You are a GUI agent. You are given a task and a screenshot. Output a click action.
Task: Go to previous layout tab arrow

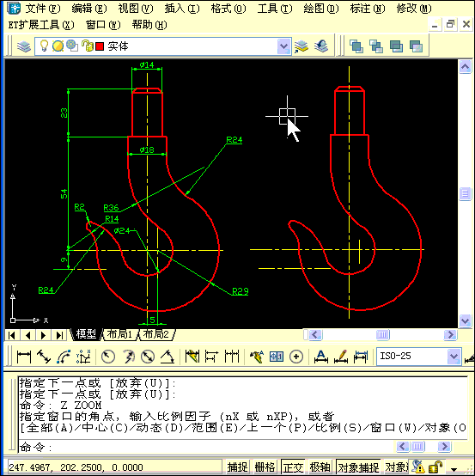click(x=28, y=335)
